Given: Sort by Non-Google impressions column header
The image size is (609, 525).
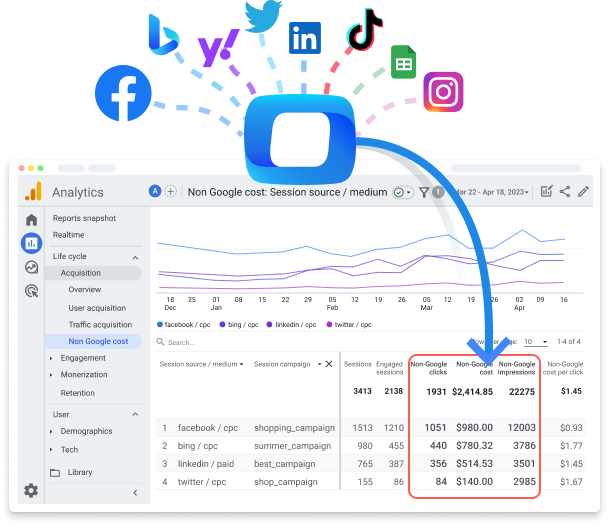Looking at the screenshot, I should pos(517,368).
